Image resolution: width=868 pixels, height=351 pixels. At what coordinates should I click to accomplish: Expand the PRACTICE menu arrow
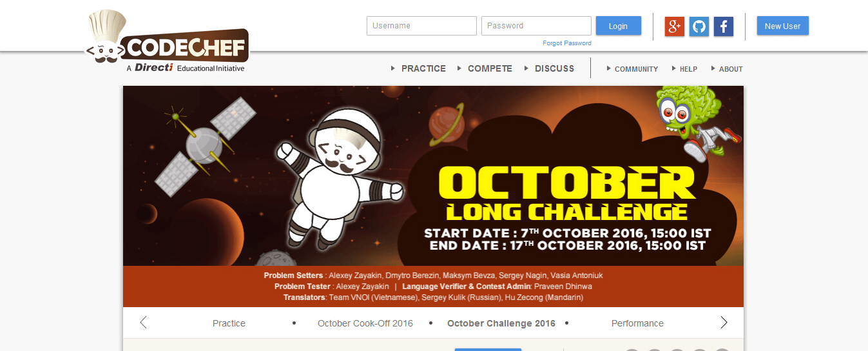pos(393,68)
